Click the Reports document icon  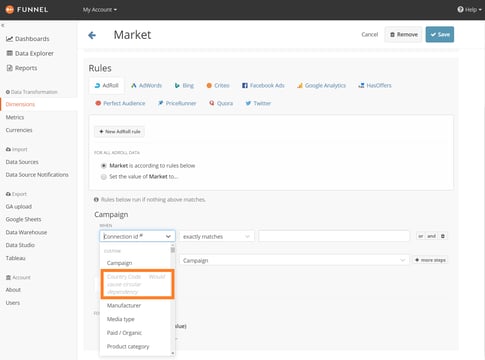tap(9, 68)
